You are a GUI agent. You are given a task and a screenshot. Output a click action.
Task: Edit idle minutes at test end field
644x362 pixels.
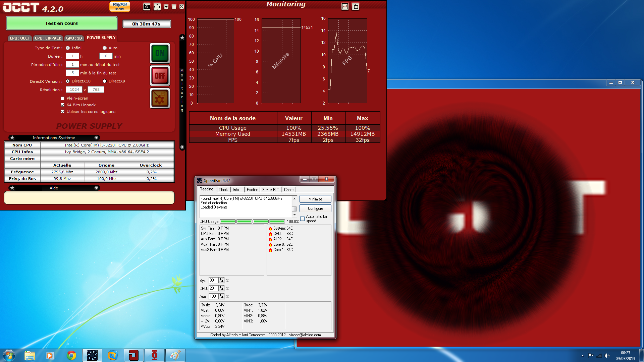click(x=72, y=73)
